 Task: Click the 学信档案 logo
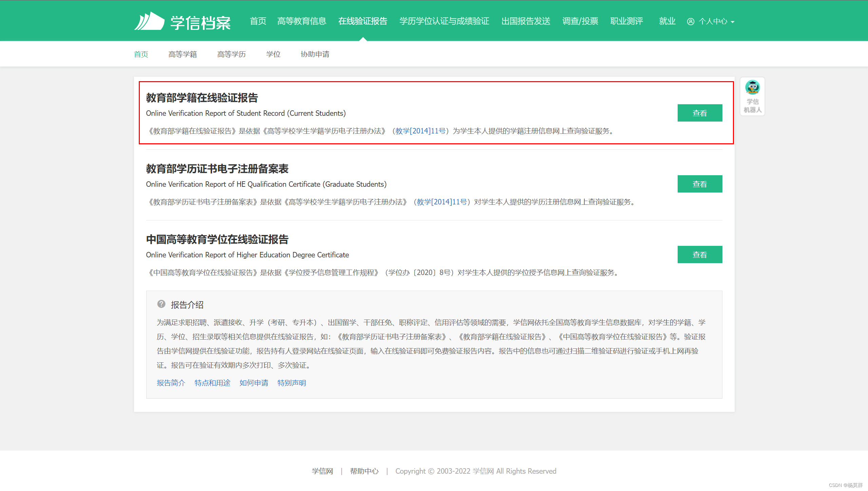pyautogui.click(x=183, y=22)
